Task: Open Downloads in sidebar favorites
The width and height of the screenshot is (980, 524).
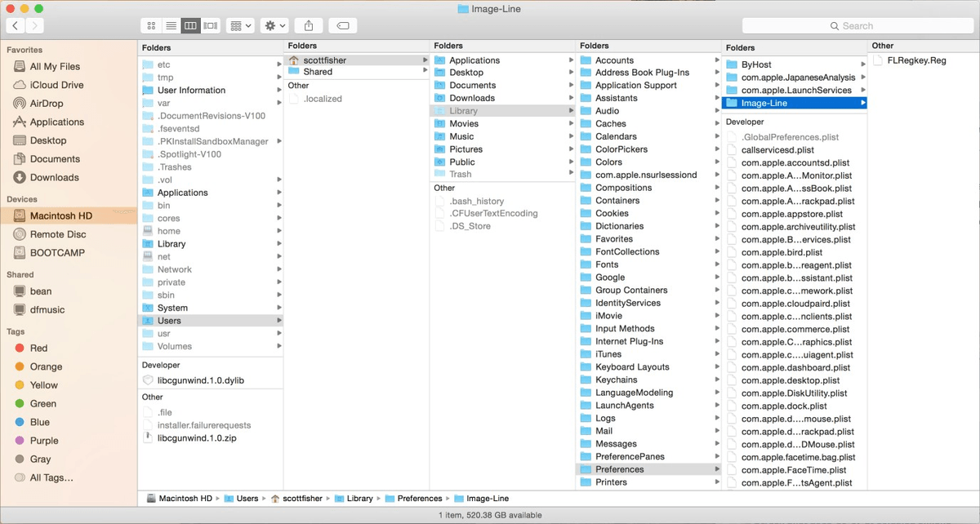Action: coord(54,177)
